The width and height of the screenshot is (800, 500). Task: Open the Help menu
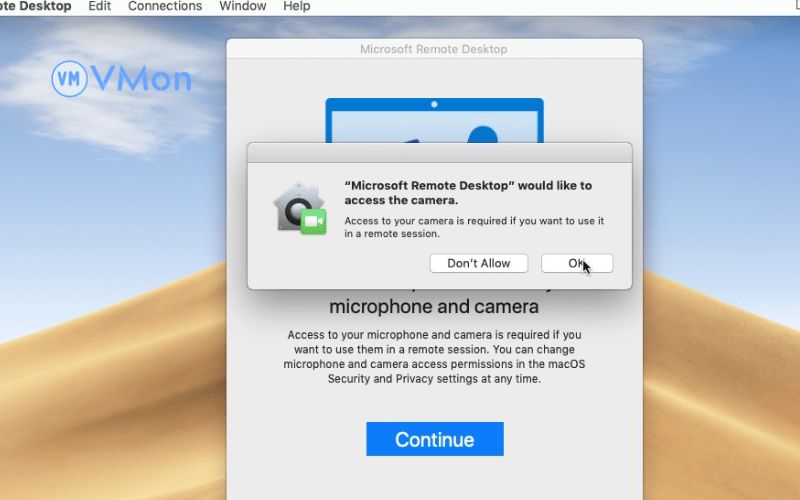point(297,6)
